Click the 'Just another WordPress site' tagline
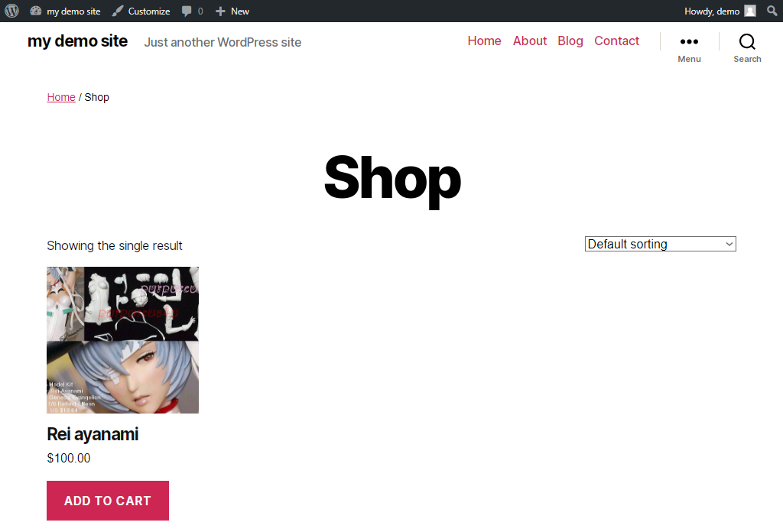Screen dimensions: 783x532 click(x=223, y=42)
